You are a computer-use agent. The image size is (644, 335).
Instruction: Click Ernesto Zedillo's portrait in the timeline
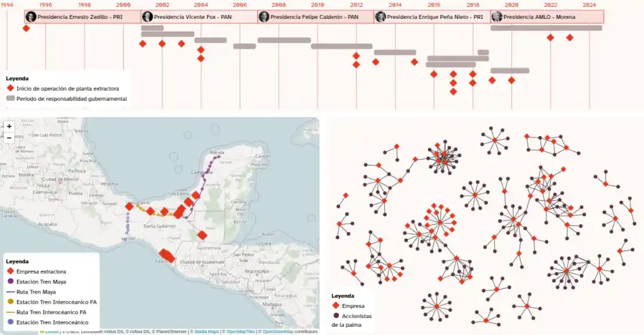(x=30, y=17)
